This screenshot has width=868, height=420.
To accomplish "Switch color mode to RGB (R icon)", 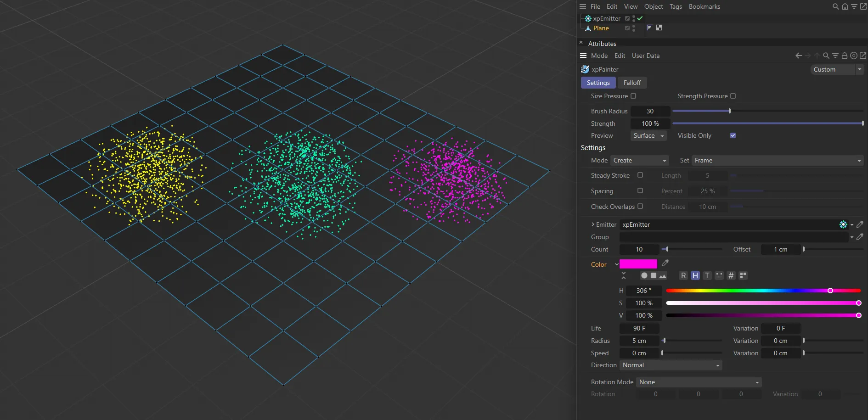I will pos(683,275).
